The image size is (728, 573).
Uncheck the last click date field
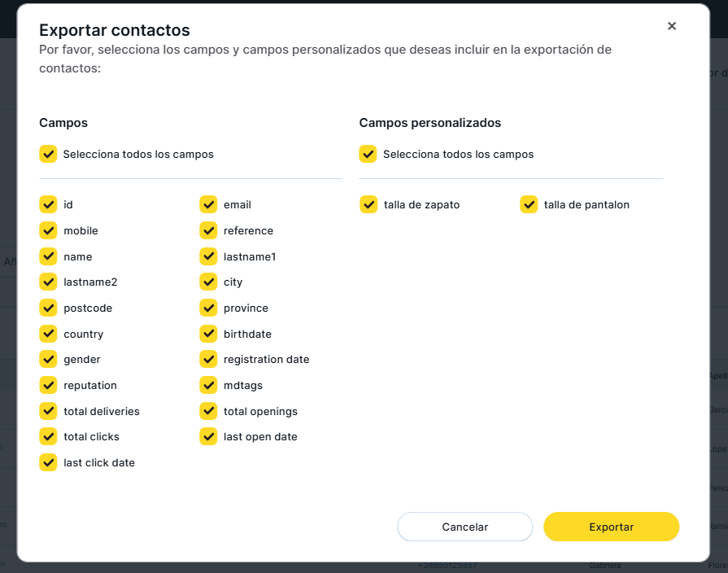pos(48,462)
